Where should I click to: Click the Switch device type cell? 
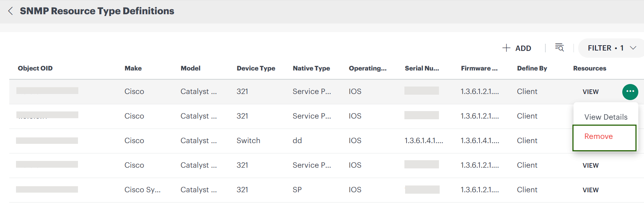point(248,141)
